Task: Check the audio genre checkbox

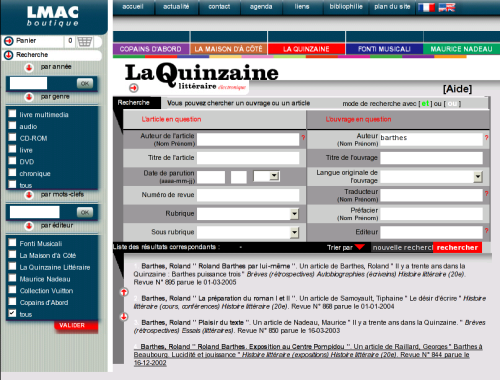Action: point(12,125)
